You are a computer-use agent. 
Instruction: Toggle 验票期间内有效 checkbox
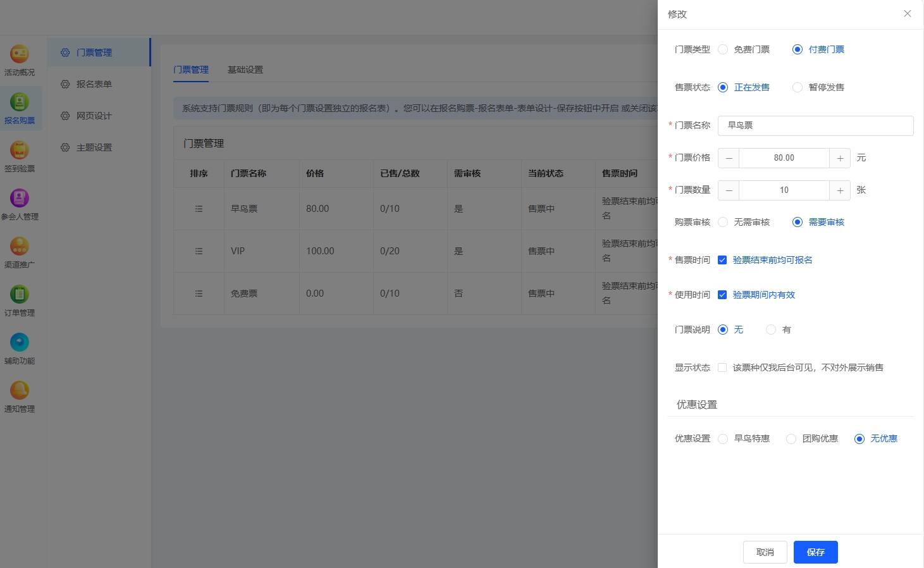click(x=722, y=295)
